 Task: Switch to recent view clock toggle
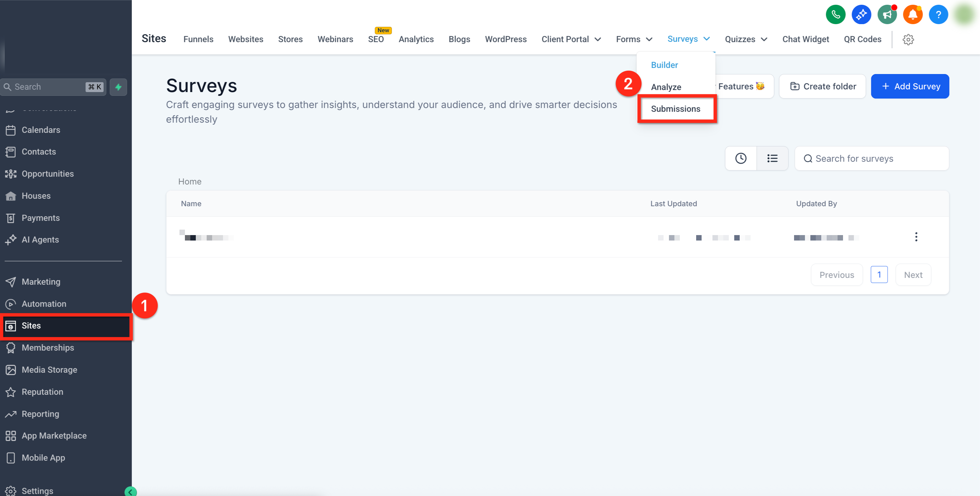741,159
